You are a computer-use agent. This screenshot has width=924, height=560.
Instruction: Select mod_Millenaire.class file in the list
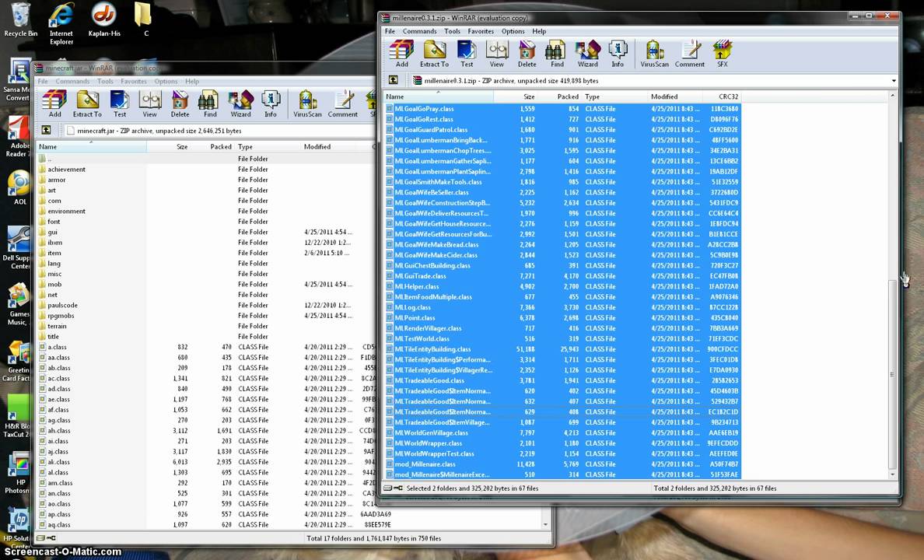pyautogui.click(x=425, y=464)
